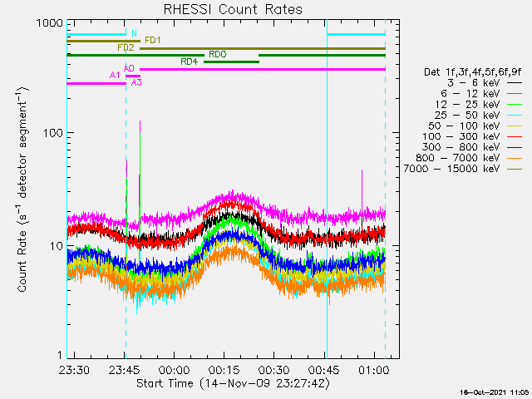532x399 pixels.
Task: Click the RD0 flag label
Action: pyautogui.click(x=218, y=54)
